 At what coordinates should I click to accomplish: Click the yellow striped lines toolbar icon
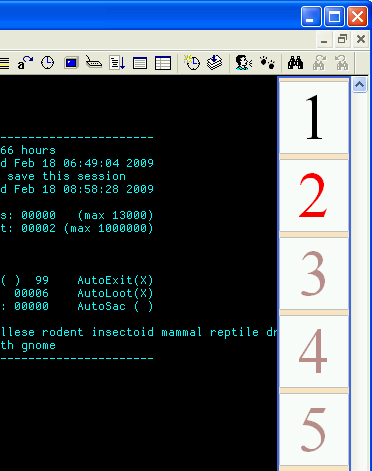(5, 63)
